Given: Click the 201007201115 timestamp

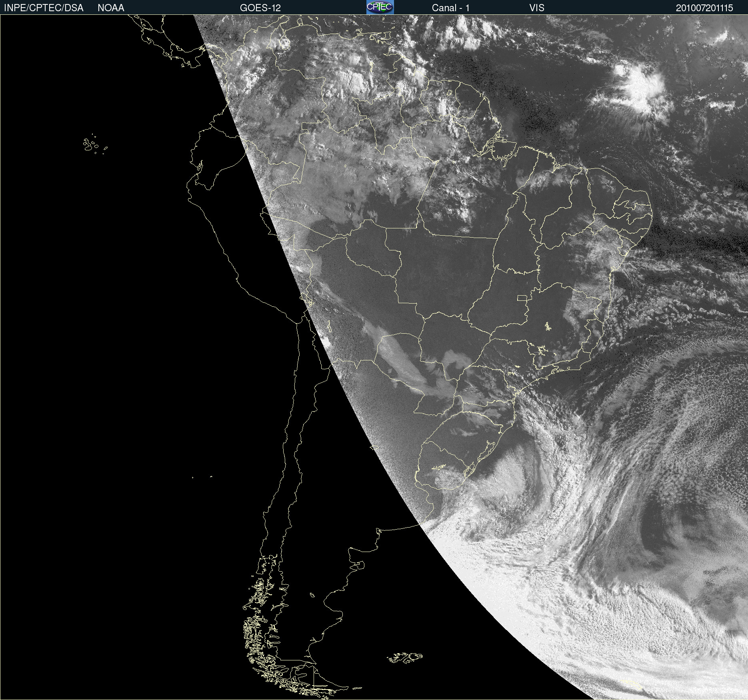Looking at the screenshot, I should click(704, 8).
